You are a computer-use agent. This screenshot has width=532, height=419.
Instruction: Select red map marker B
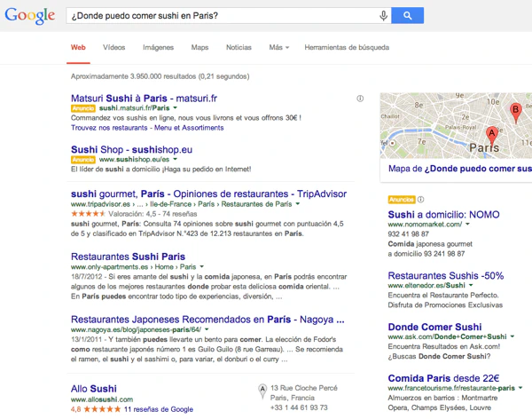[x=516, y=110]
